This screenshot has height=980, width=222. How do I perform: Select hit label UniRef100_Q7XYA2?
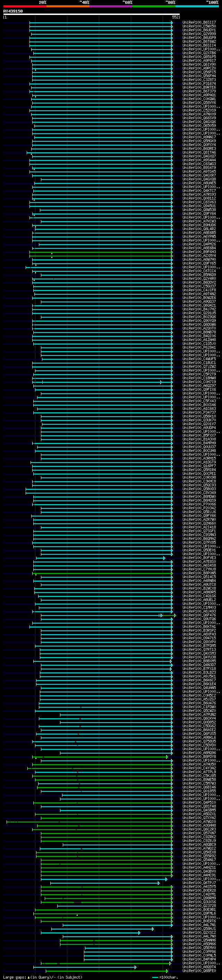pos(199,818)
